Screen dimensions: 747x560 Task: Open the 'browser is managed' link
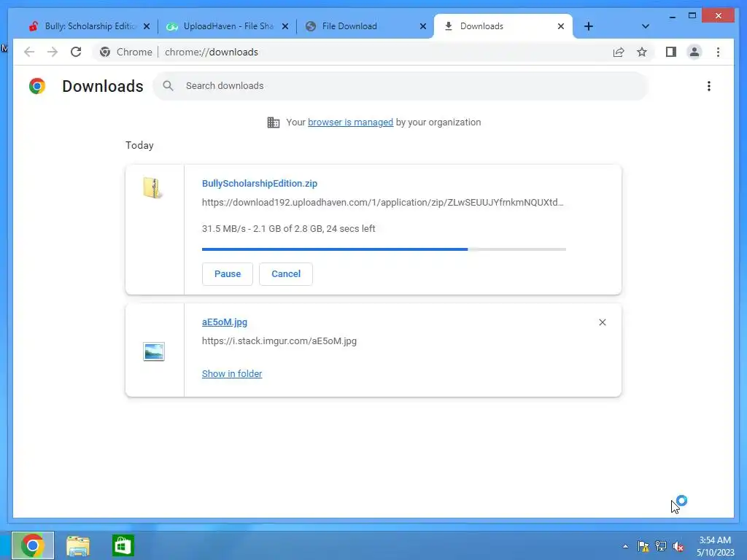(x=350, y=122)
